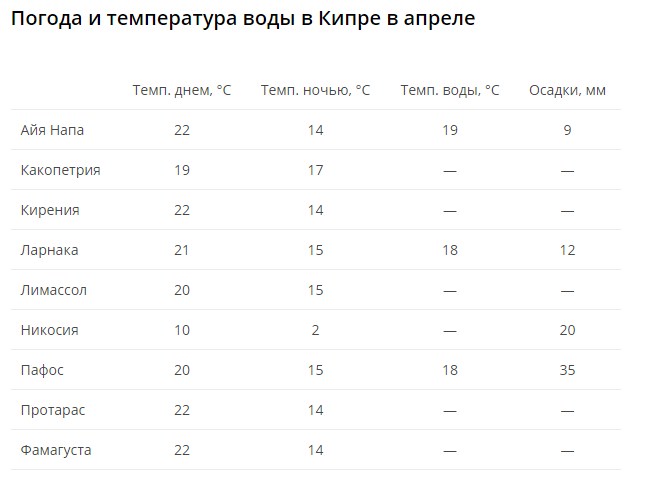The width and height of the screenshot is (670, 480).
Task: Click the precipitation value for Пафос
Action: [567, 370]
